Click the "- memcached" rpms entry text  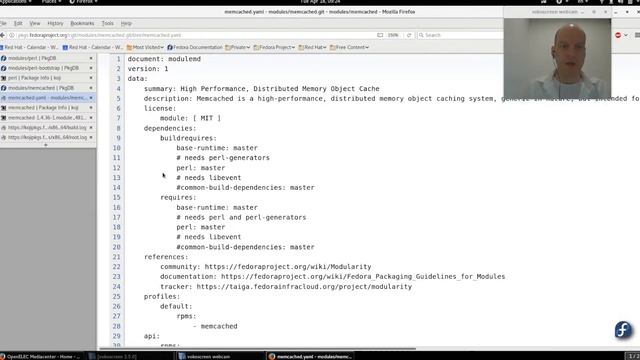click(215, 326)
